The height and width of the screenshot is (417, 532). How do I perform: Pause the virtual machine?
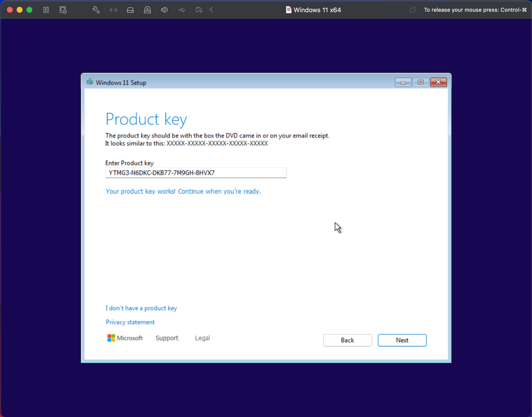click(46, 10)
